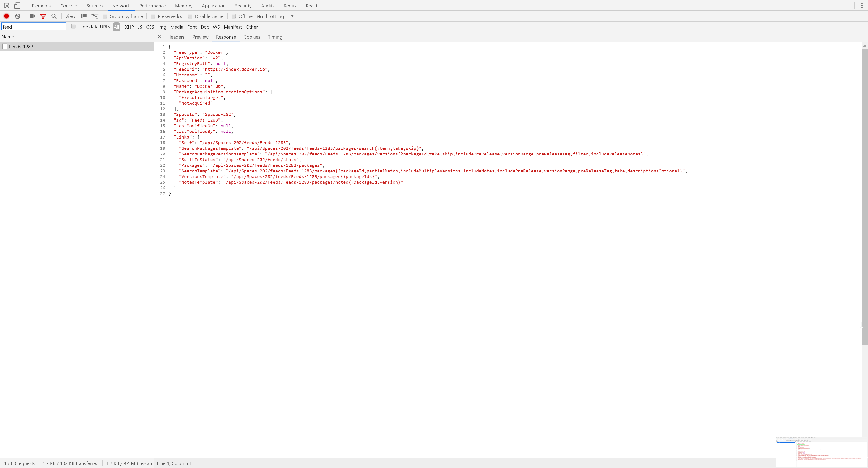Enable screenshot capture during recording
Screen dimensions: 868x468
32,16
